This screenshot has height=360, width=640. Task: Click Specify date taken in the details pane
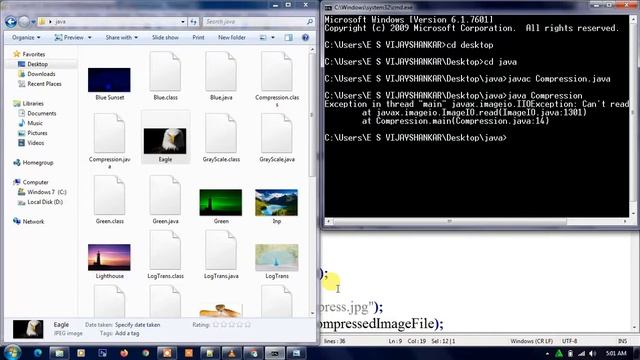(x=138, y=325)
